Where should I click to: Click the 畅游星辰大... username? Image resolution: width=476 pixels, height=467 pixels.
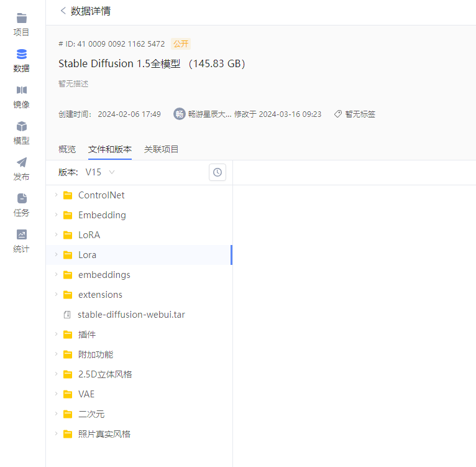210,114
